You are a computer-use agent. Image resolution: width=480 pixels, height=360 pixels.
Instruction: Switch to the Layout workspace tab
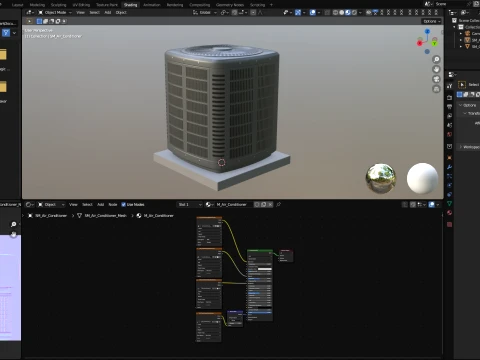point(17,5)
